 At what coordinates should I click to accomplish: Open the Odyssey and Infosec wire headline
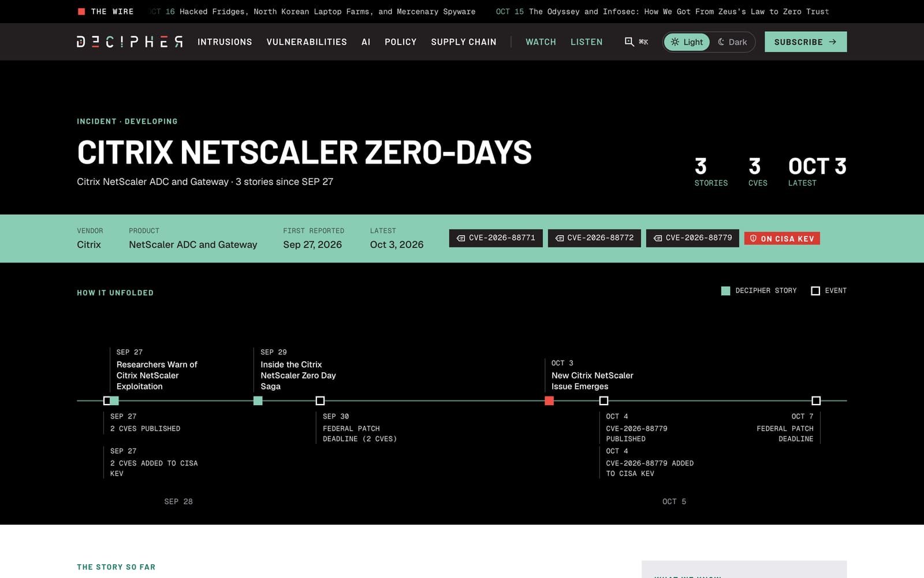click(x=679, y=12)
